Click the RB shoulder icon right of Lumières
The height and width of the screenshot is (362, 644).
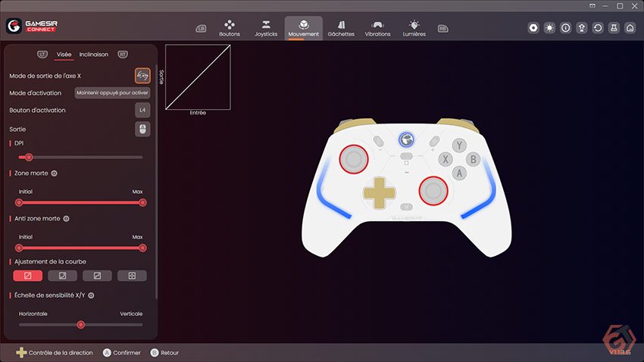[442, 28]
